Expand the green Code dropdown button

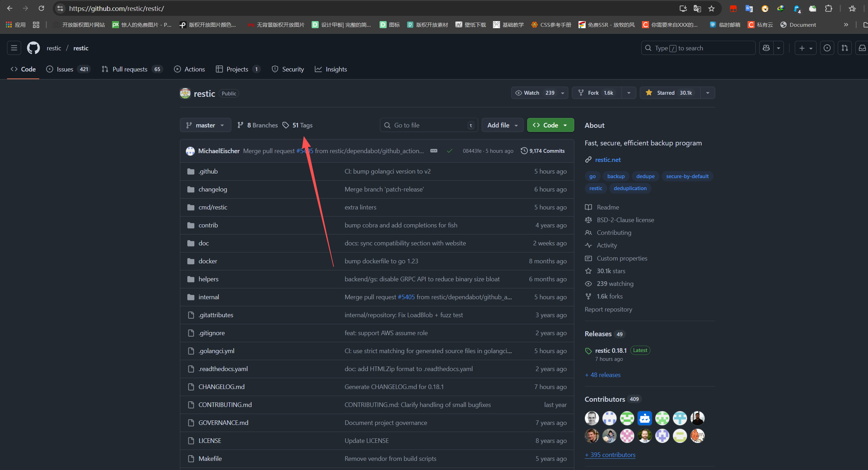click(550, 125)
